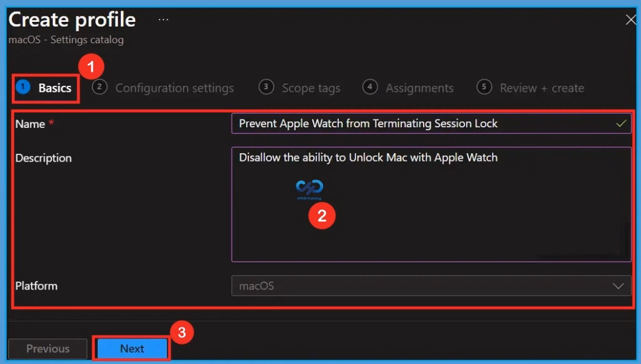Click the Name field validation checkmark

pyautogui.click(x=621, y=123)
